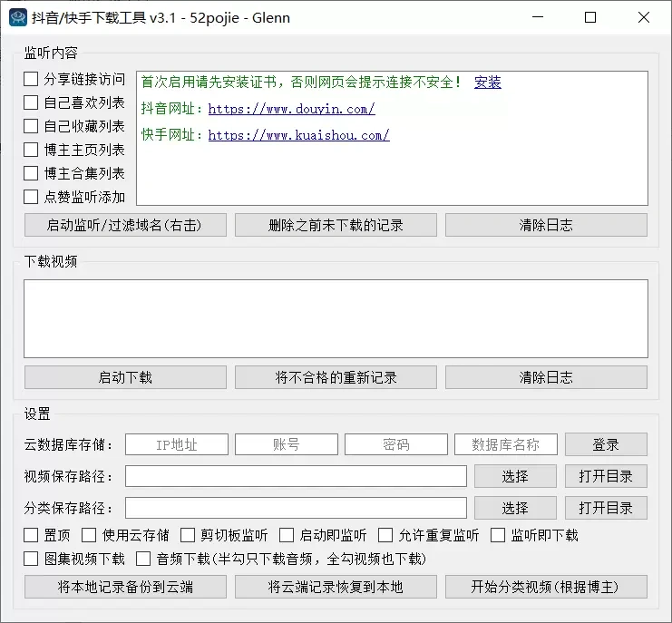Click the IP地址 input field
This screenshot has width=672, height=623.
point(176,444)
